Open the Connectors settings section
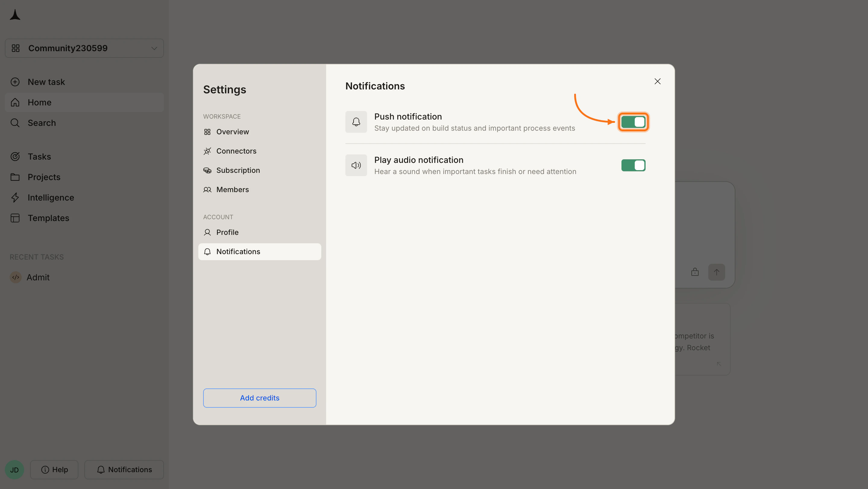Image resolution: width=868 pixels, height=489 pixels. pyautogui.click(x=259, y=151)
